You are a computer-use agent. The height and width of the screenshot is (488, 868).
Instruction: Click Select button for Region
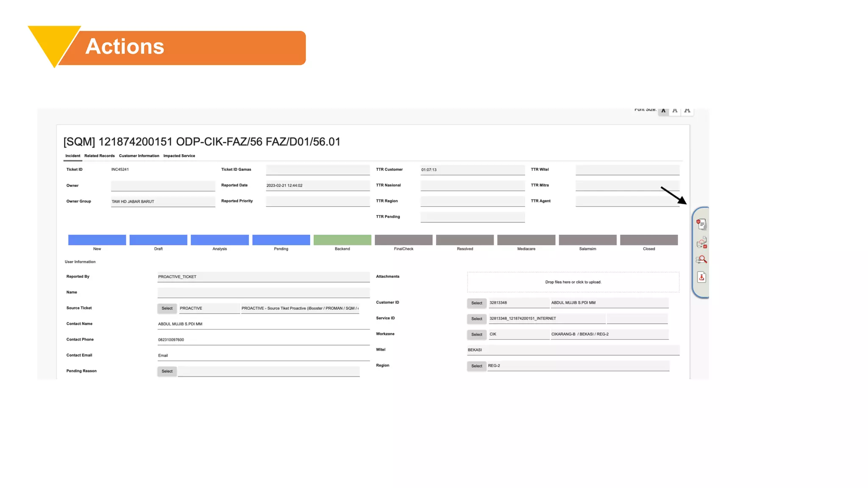(476, 366)
